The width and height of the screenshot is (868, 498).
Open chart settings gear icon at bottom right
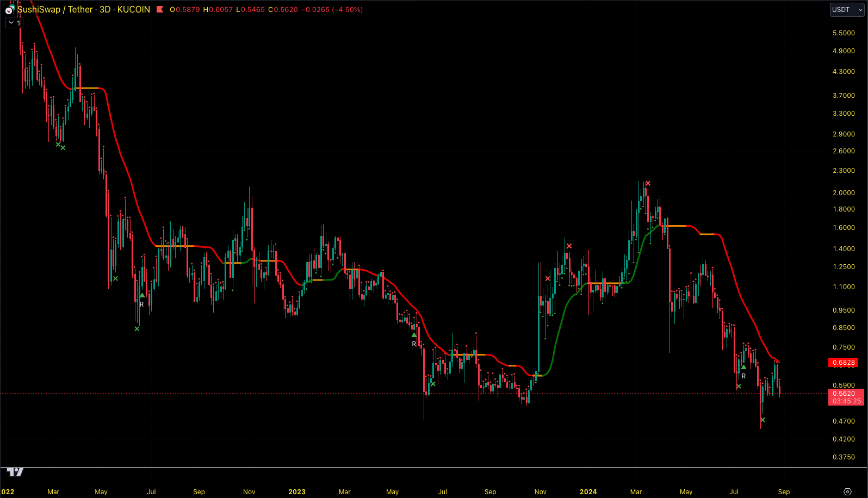click(847, 491)
